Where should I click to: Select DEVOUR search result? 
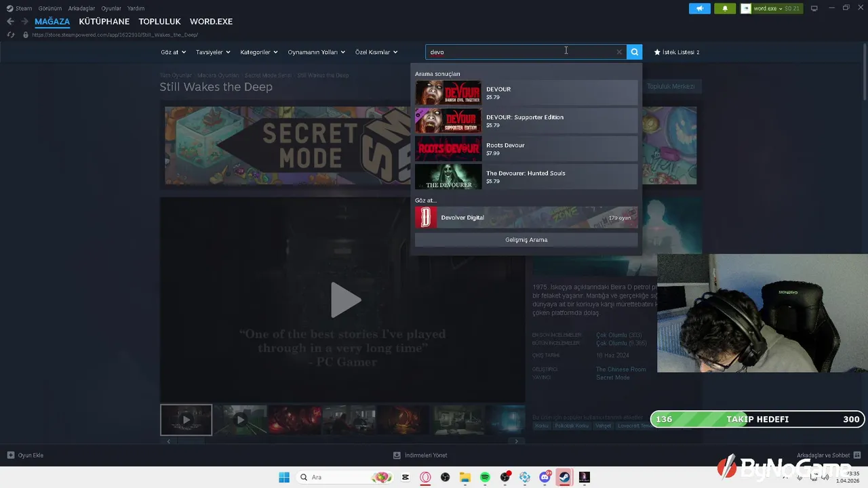pos(526,93)
